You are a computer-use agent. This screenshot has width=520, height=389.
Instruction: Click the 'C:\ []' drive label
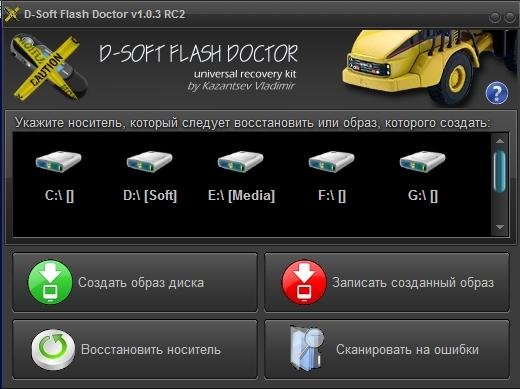click(59, 196)
